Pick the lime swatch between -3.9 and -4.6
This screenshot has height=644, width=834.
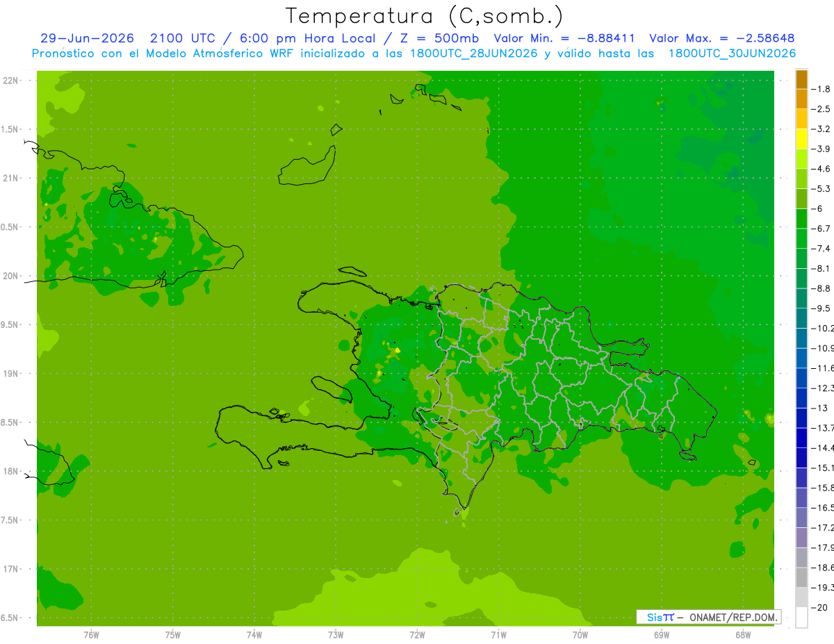coord(801,158)
